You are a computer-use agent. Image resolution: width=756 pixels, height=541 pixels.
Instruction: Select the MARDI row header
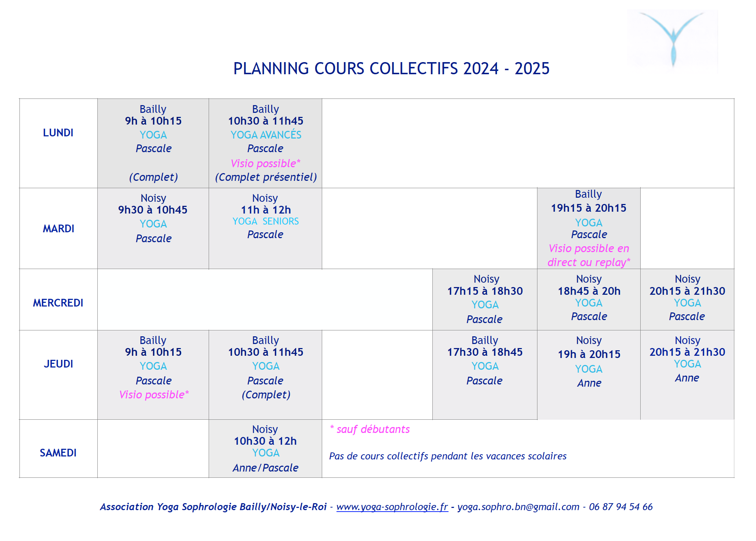(x=58, y=229)
